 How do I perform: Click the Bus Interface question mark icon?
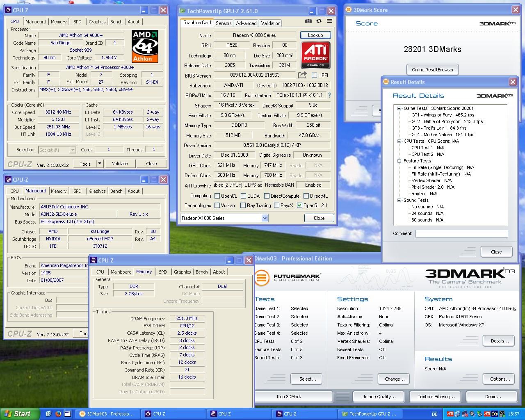(329, 95)
